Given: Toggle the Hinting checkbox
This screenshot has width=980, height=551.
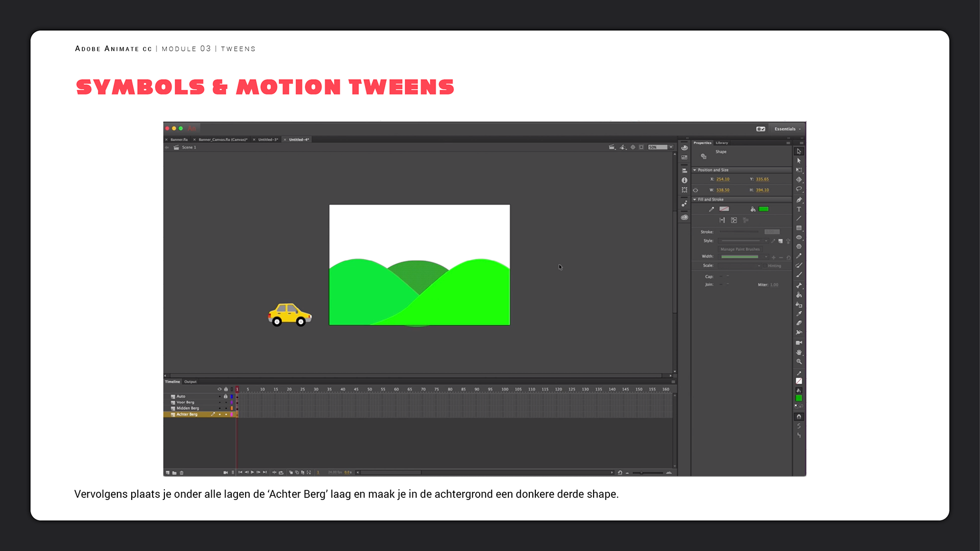Looking at the screenshot, I should (766, 266).
